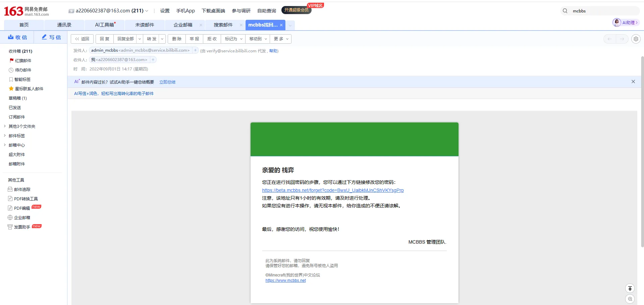The height and width of the screenshot is (305, 644).
Task: Open 更多 dropdown
Action: 281,39
